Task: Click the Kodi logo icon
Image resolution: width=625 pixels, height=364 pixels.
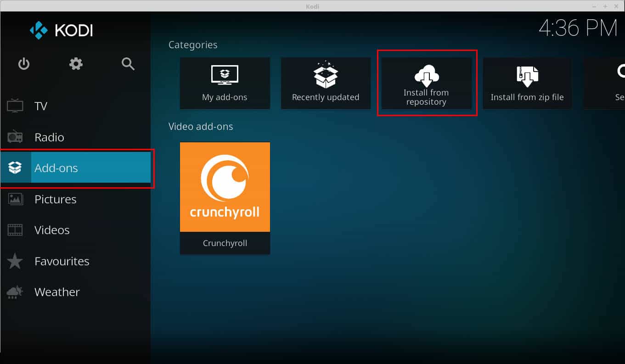Action: [x=39, y=30]
